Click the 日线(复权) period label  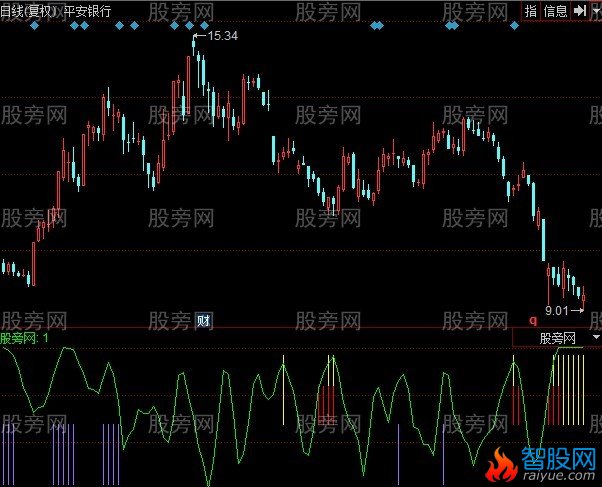[x=28, y=11]
